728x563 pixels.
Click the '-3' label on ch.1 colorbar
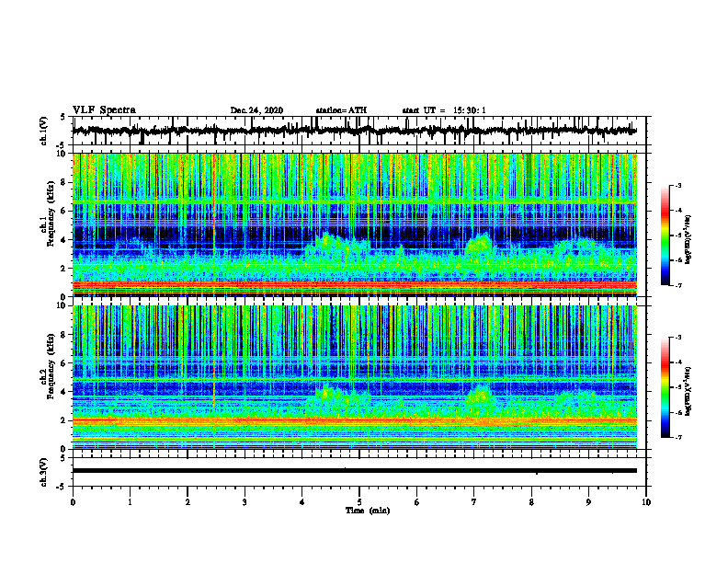click(678, 185)
